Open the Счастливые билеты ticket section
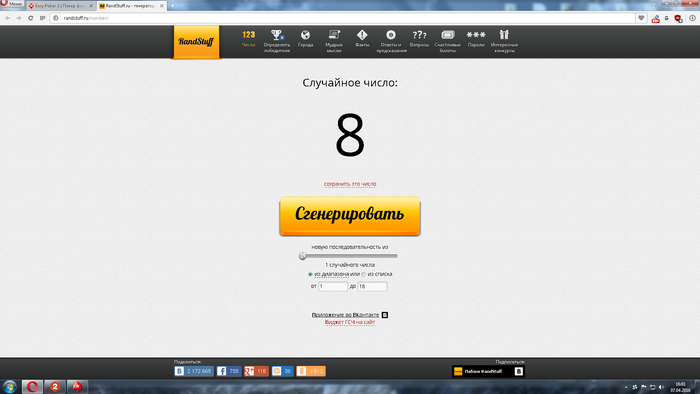Image resolution: width=700 pixels, height=394 pixels. pyautogui.click(x=447, y=41)
